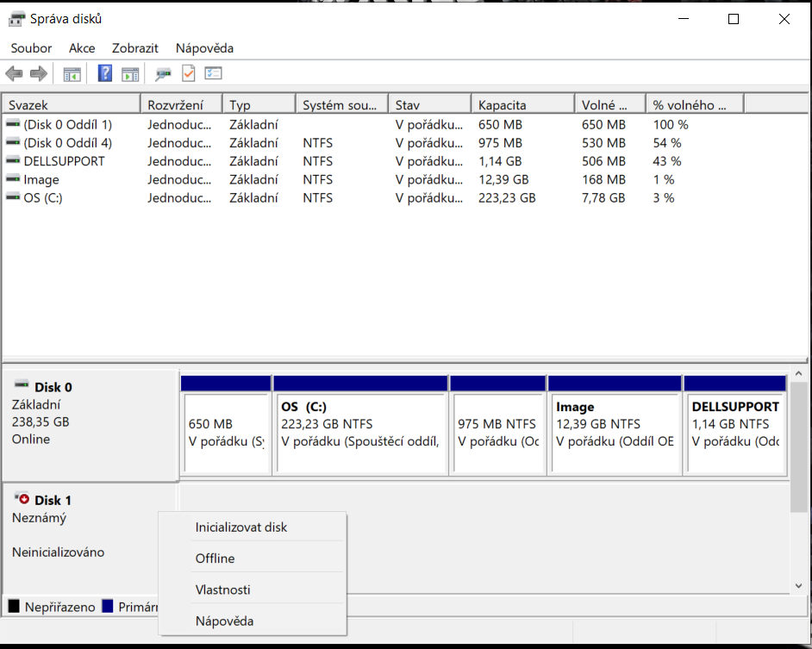Select Offline in the context menu

[x=215, y=559]
